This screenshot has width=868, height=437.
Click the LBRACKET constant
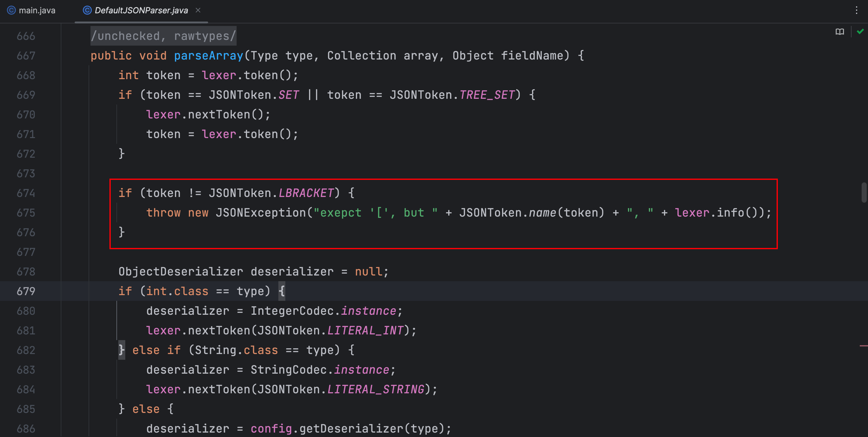click(306, 193)
